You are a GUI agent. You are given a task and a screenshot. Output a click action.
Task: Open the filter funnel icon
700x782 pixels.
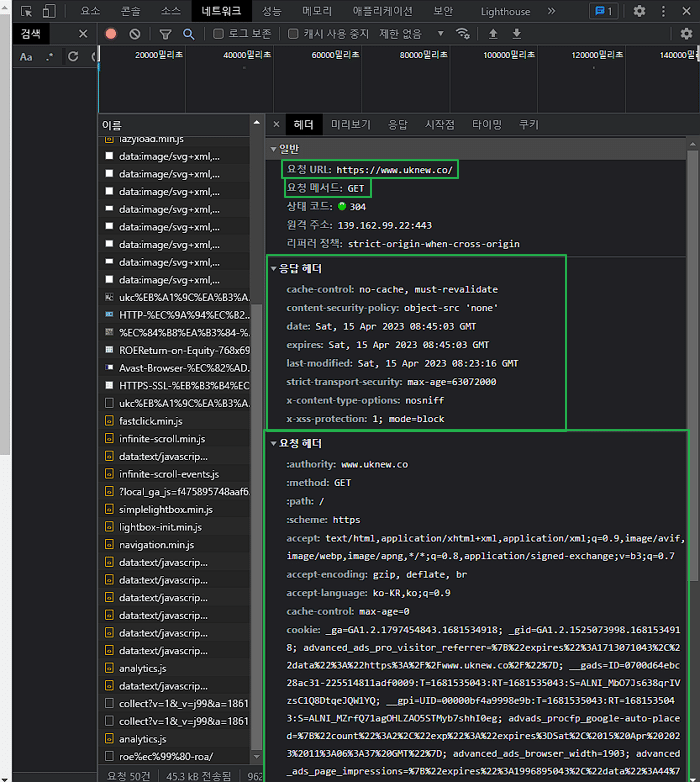click(165, 34)
